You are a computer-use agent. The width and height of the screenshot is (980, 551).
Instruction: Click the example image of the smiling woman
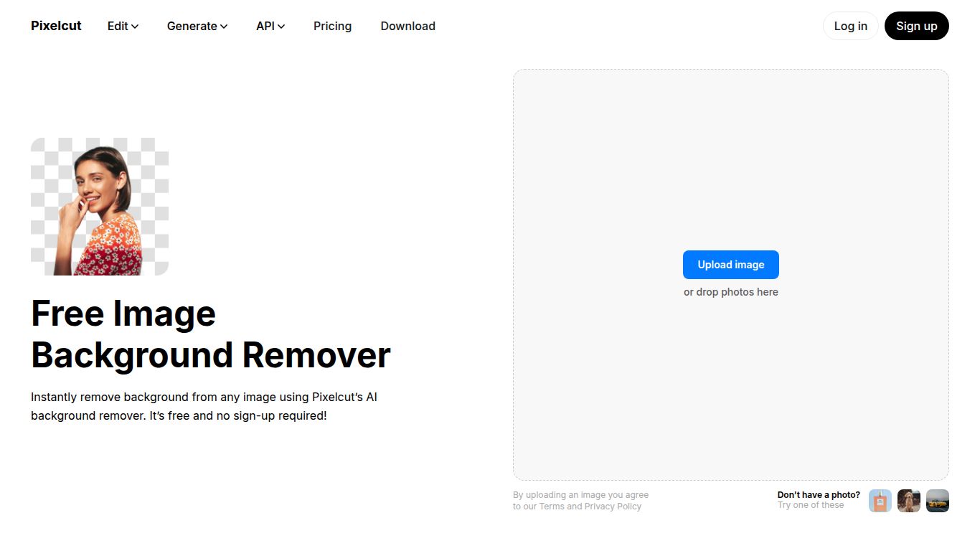[99, 206]
